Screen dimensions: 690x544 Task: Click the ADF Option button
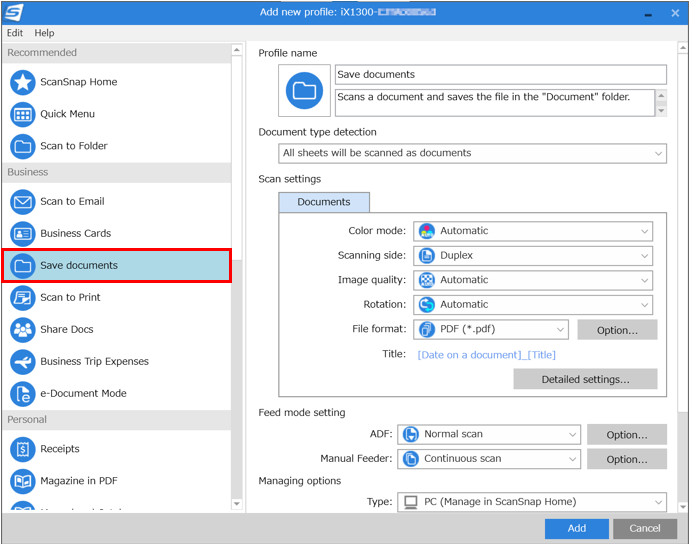[627, 435]
